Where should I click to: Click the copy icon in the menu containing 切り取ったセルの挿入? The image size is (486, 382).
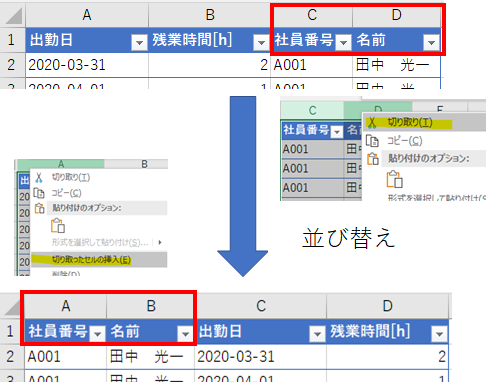39,193
